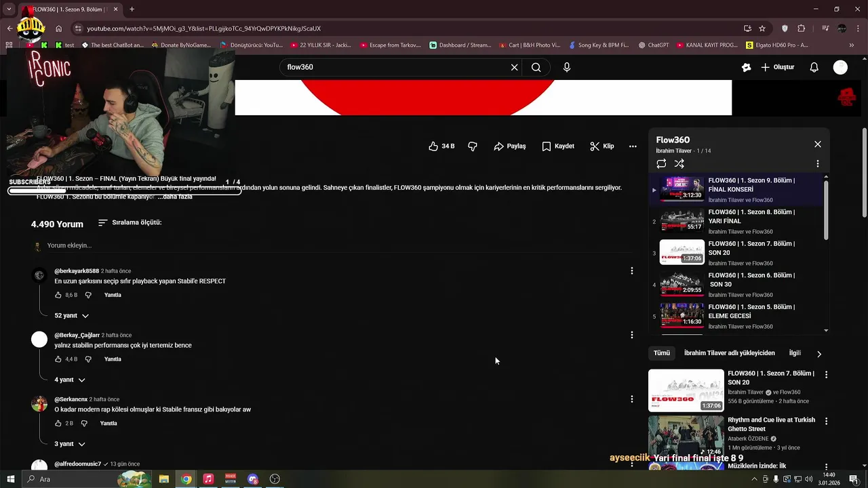Screen dimensions: 868x488
Task: Expand description with ...daha fazla
Action: pyautogui.click(x=175, y=197)
